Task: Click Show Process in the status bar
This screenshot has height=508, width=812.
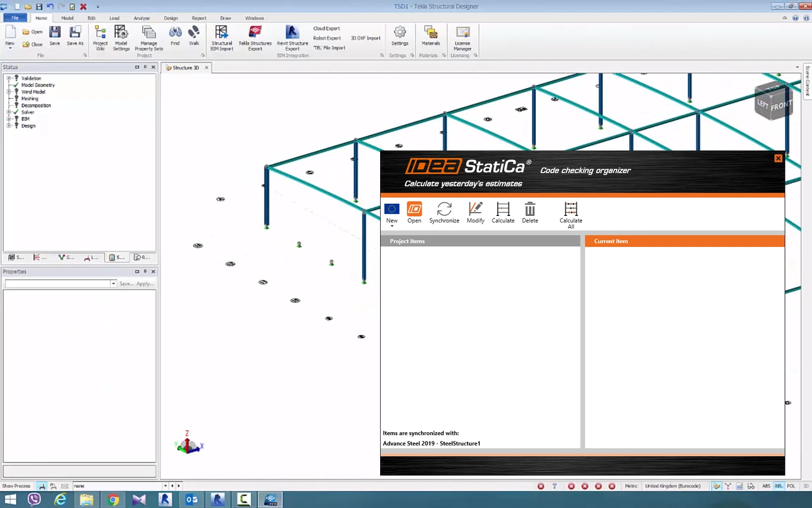Action: click(16, 486)
